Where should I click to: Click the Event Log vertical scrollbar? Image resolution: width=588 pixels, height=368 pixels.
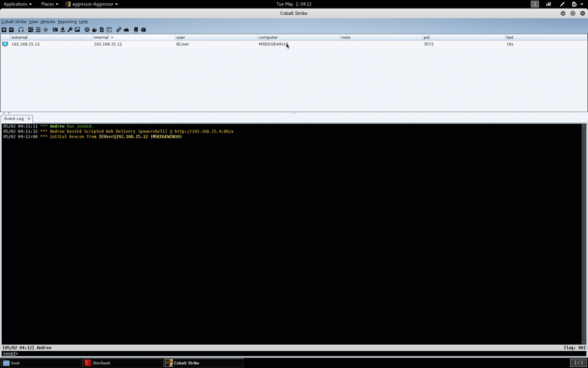(584, 233)
